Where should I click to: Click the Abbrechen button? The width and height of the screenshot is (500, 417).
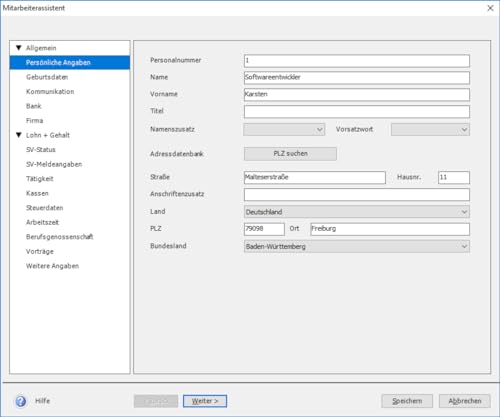click(465, 401)
